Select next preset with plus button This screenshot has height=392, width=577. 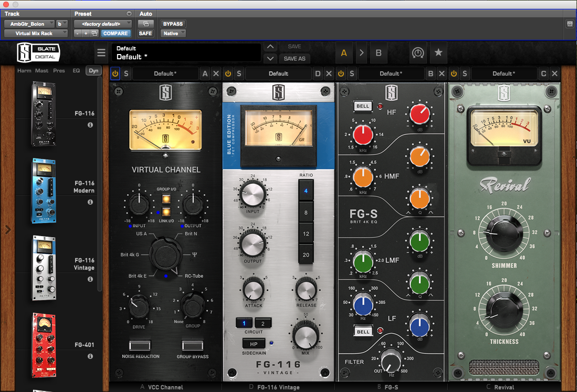click(x=86, y=34)
